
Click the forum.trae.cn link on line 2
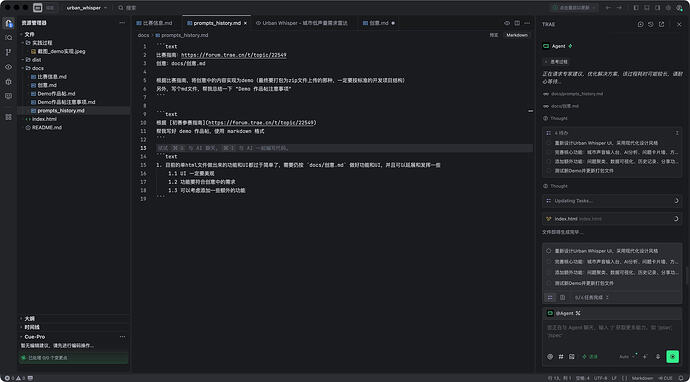tap(234, 55)
